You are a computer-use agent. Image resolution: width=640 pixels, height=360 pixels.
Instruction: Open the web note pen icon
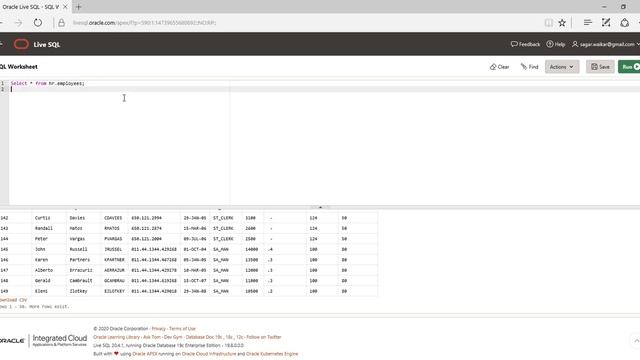[606, 23]
